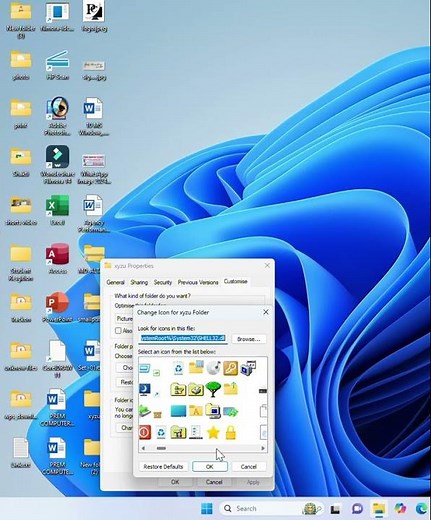Select the plain blue rectangle icon
Viewport: 431px width, 520px height.
(178, 411)
